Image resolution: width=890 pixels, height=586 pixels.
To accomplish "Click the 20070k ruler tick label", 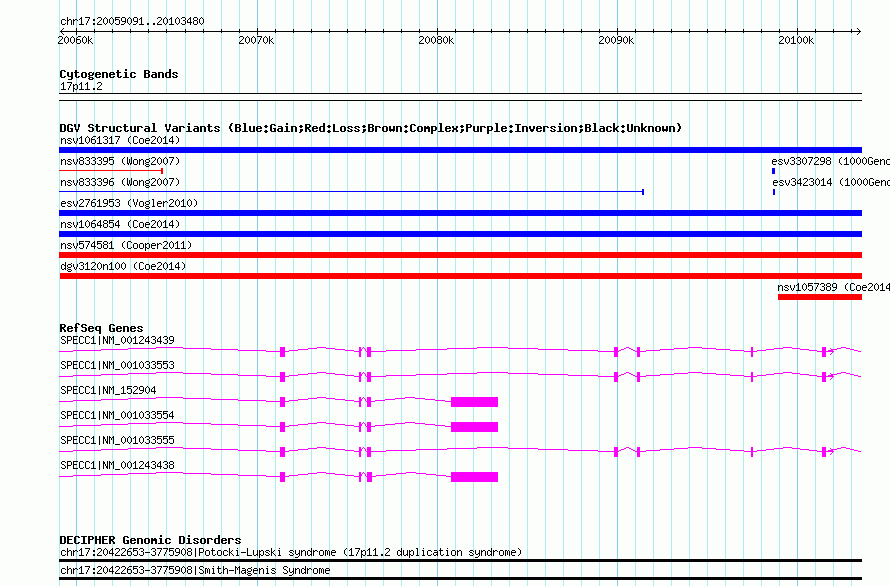I will click(256, 40).
